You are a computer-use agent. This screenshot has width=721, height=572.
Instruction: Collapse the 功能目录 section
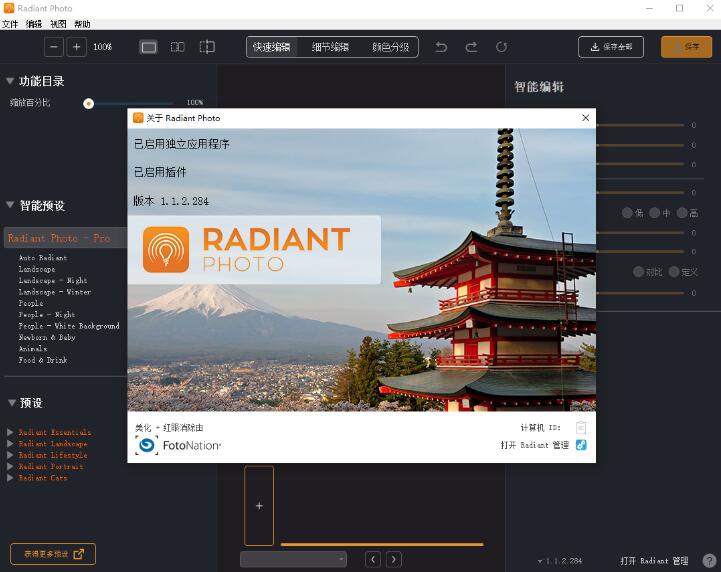[x=10, y=81]
